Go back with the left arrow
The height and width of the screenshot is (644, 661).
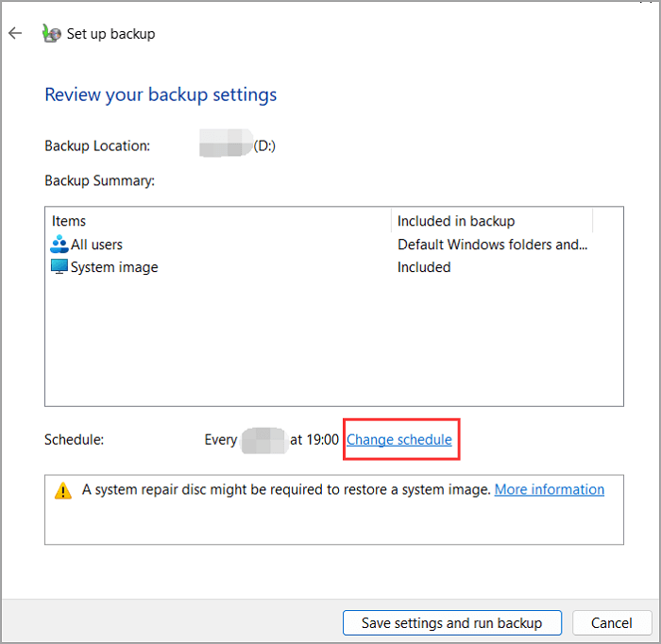[15, 33]
